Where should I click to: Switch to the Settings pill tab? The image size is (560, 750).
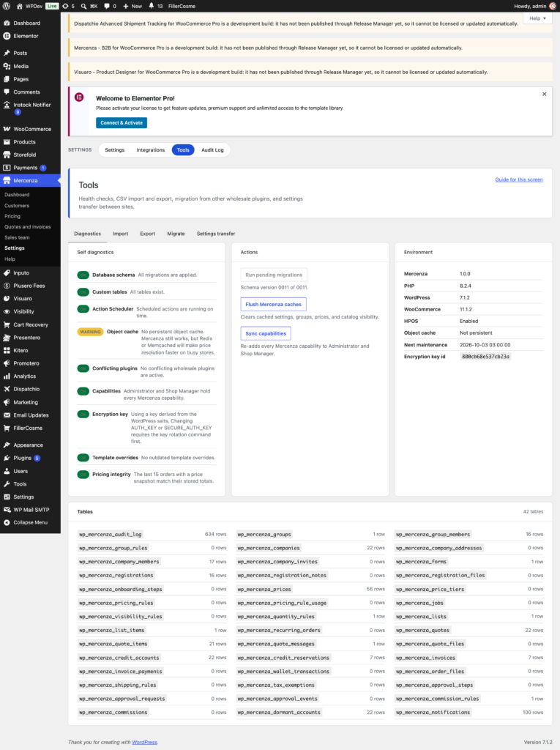tap(115, 150)
